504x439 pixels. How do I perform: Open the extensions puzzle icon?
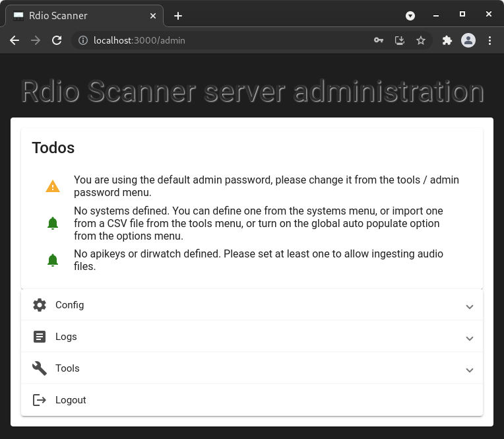click(x=447, y=40)
